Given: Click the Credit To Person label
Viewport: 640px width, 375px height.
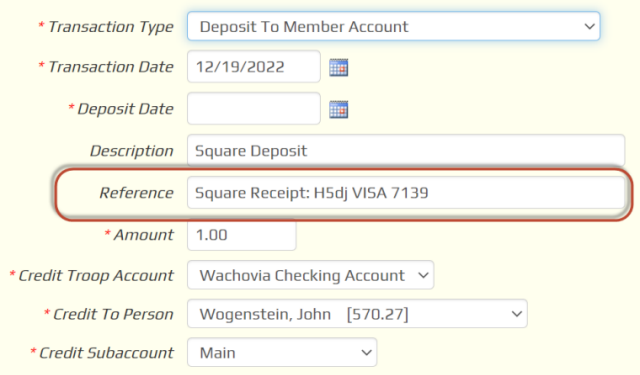Looking at the screenshot, I should pyautogui.click(x=113, y=314).
